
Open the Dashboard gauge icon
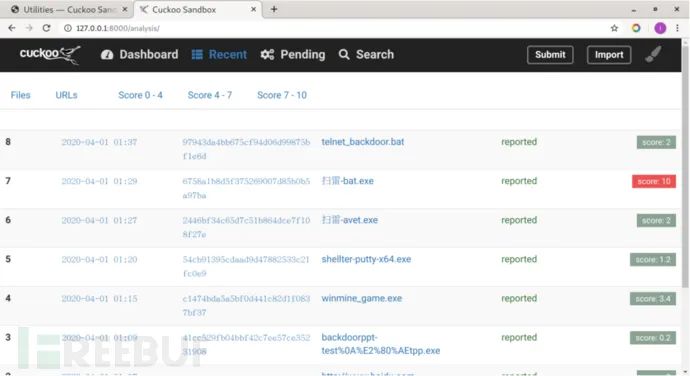[x=107, y=55]
